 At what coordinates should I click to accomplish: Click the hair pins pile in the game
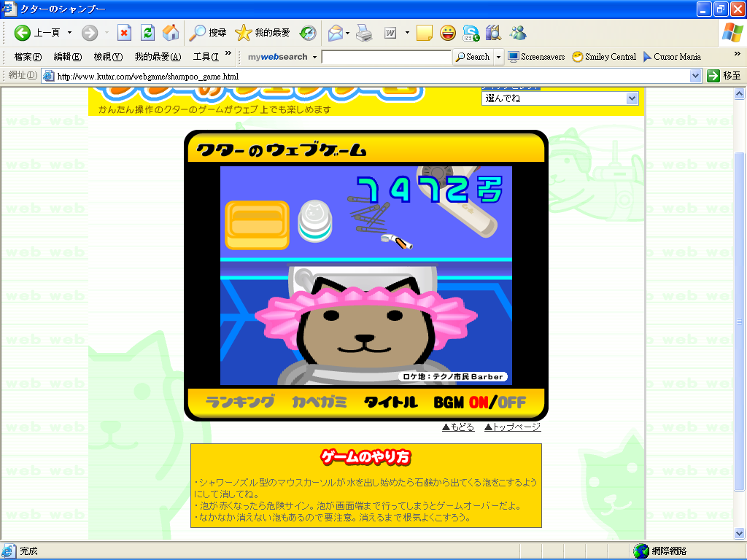pyautogui.click(x=368, y=215)
